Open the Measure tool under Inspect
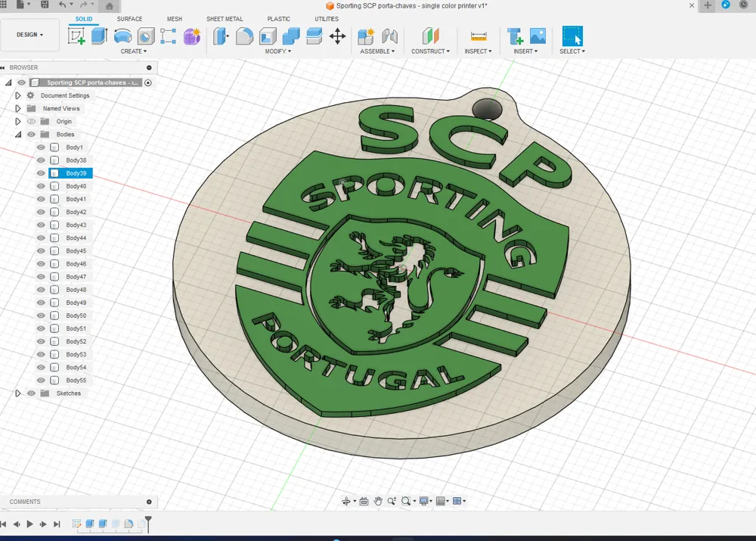Viewport: 756px width, 541px height. (479, 34)
